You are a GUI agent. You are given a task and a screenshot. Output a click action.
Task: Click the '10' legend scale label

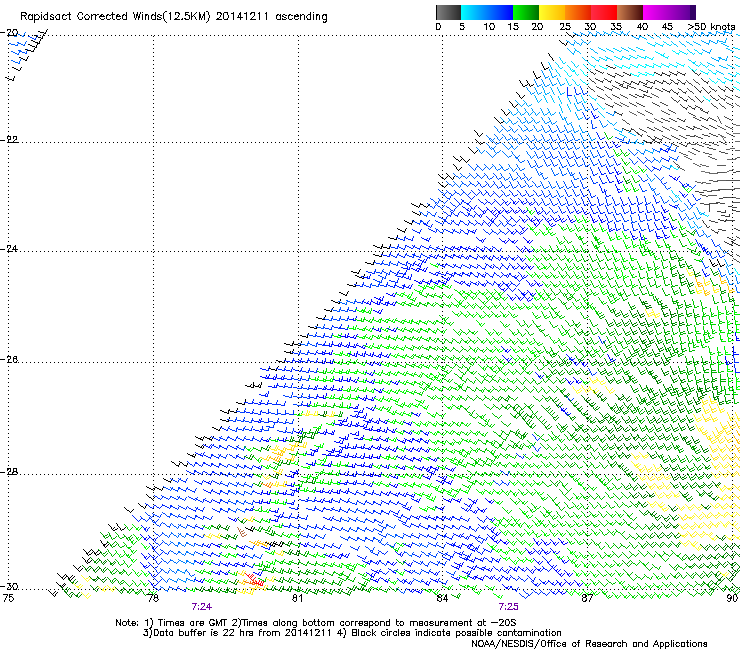point(489,27)
